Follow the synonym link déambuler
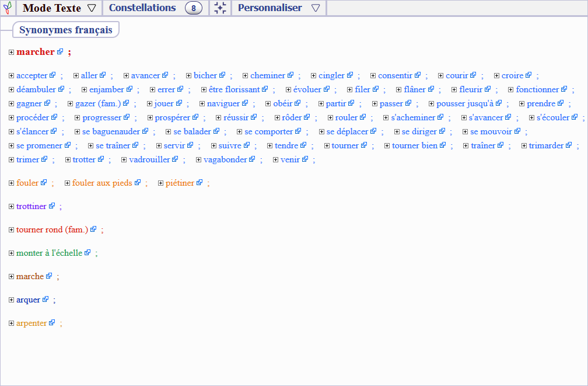 click(x=36, y=89)
